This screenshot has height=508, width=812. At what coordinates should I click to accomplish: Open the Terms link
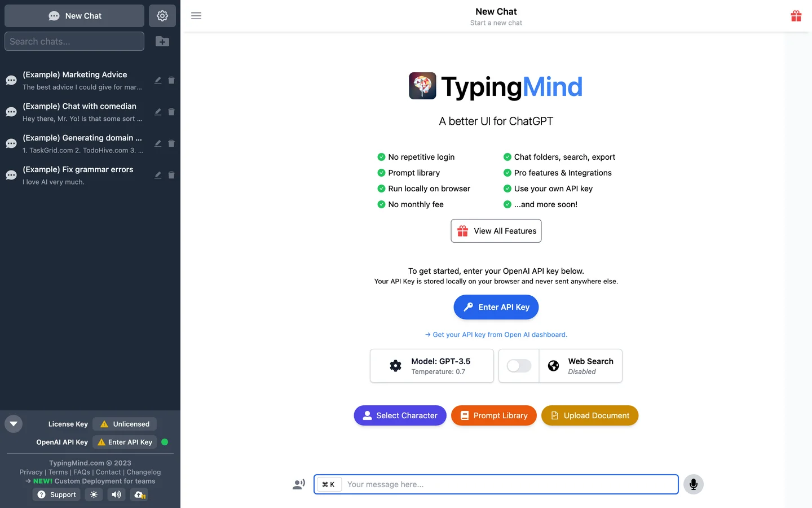tap(58, 472)
